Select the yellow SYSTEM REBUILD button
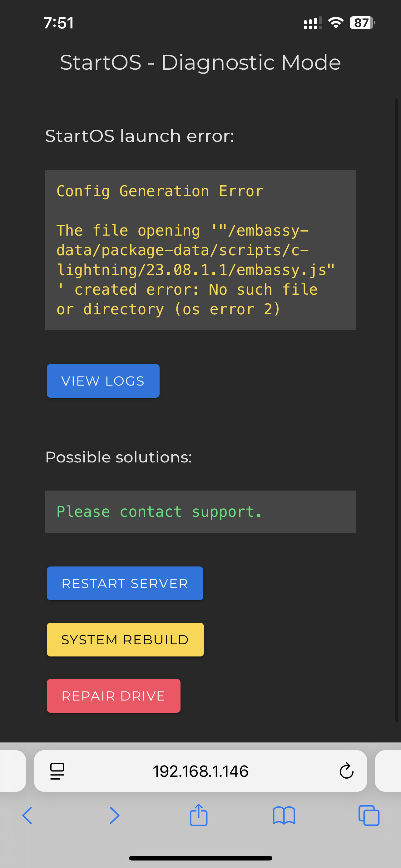The height and width of the screenshot is (868, 401). pyautogui.click(x=125, y=640)
